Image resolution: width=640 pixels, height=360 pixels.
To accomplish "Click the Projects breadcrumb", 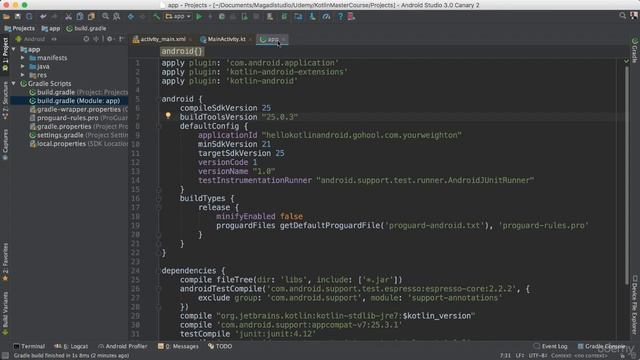I will coord(20,29).
